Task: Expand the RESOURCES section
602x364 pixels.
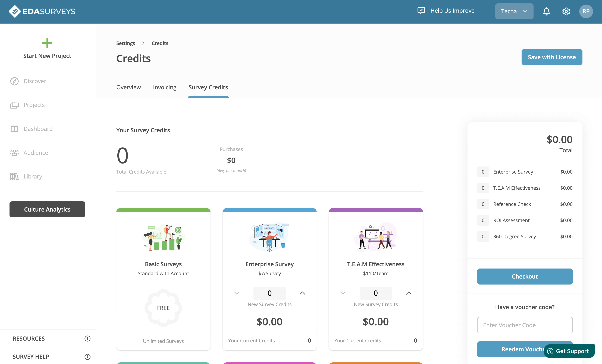Action: pos(48,338)
